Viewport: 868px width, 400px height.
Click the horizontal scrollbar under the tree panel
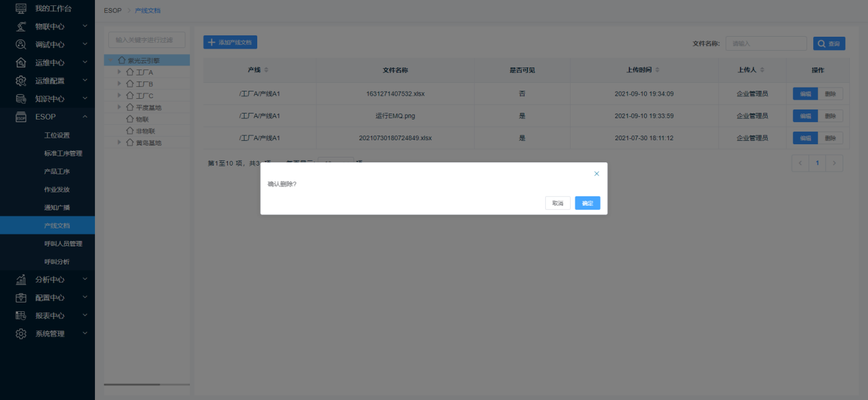click(132, 385)
